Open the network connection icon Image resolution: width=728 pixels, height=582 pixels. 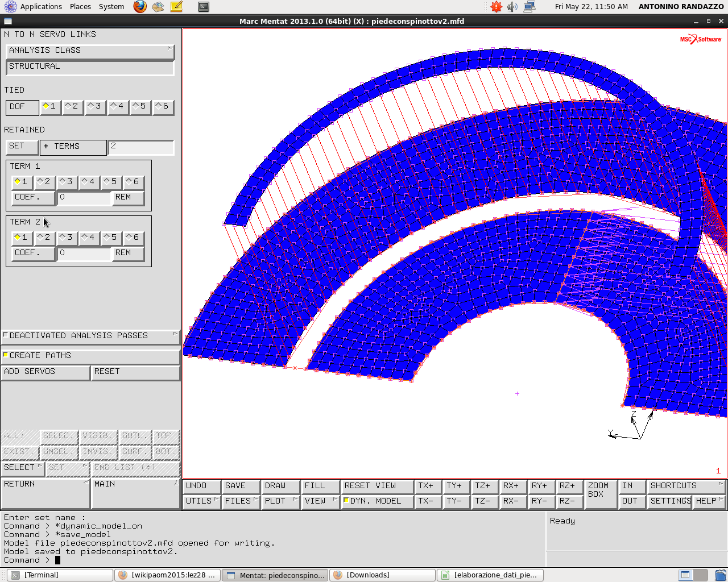tap(530, 7)
